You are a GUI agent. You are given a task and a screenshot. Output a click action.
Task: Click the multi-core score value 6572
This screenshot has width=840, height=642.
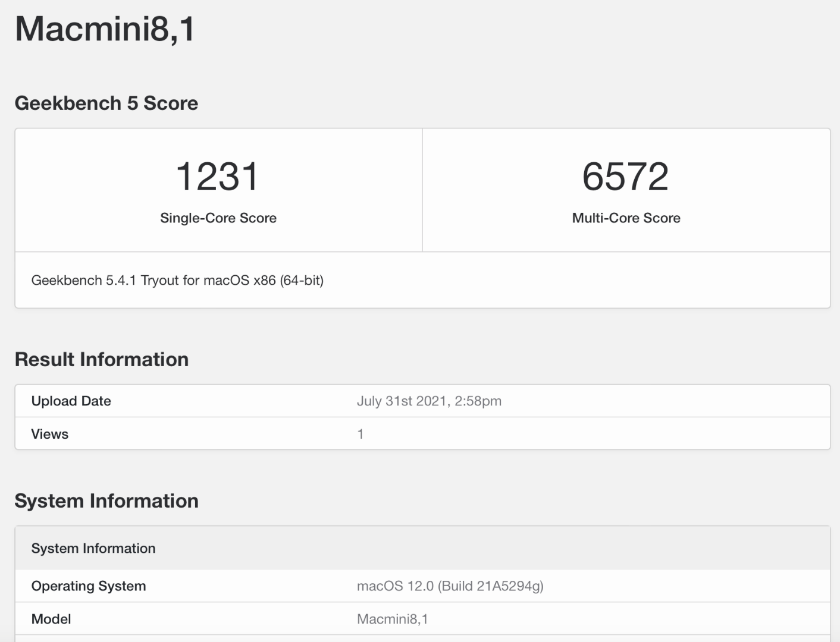(626, 177)
